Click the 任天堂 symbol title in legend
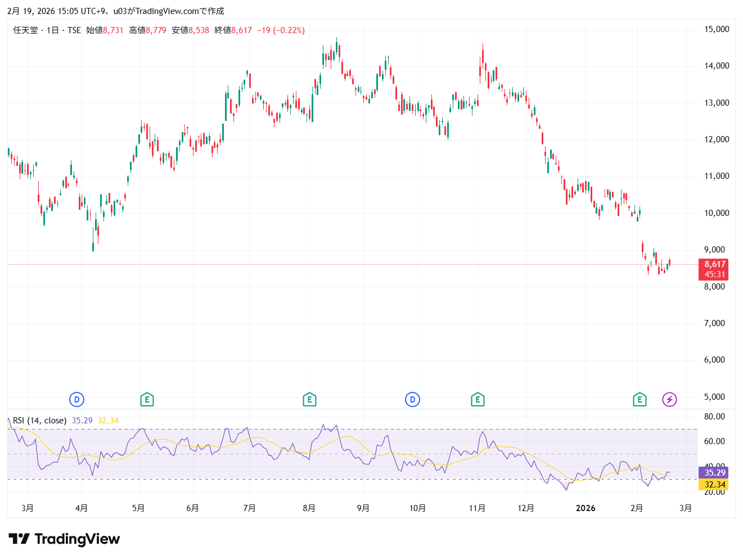The height and width of the screenshot is (560, 743). coord(25,30)
